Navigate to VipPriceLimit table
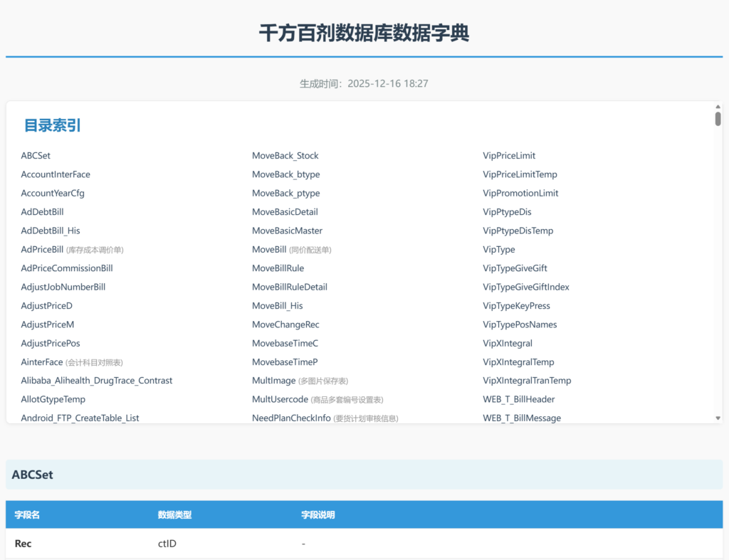The image size is (729, 560). coord(509,156)
